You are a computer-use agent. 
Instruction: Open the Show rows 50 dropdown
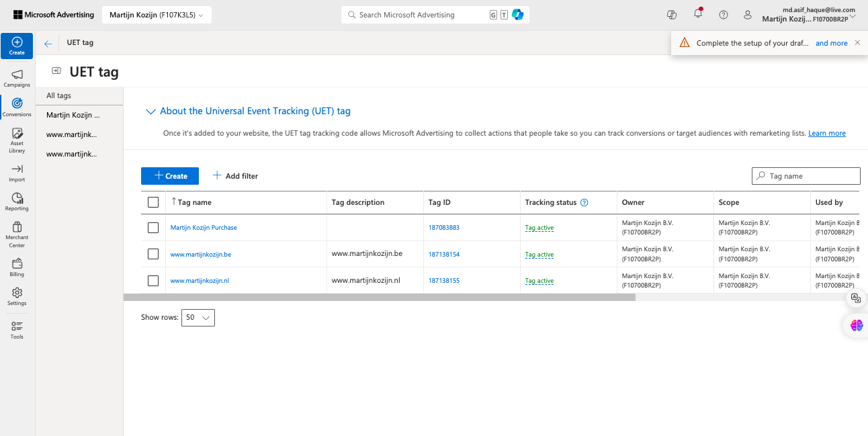click(198, 317)
